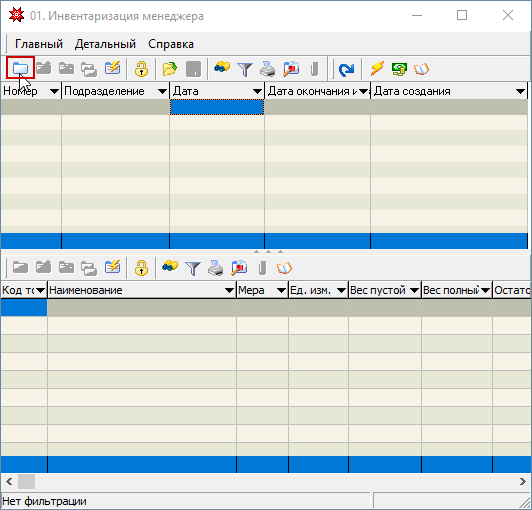
Task: Click the blue refresh arrow icon
Action: pyautogui.click(x=346, y=69)
